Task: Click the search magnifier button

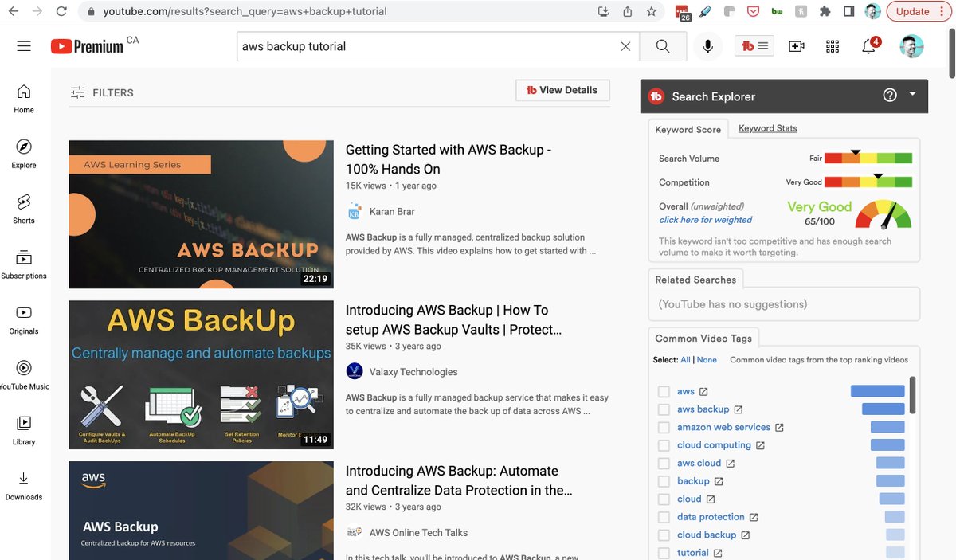Action: click(x=663, y=46)
